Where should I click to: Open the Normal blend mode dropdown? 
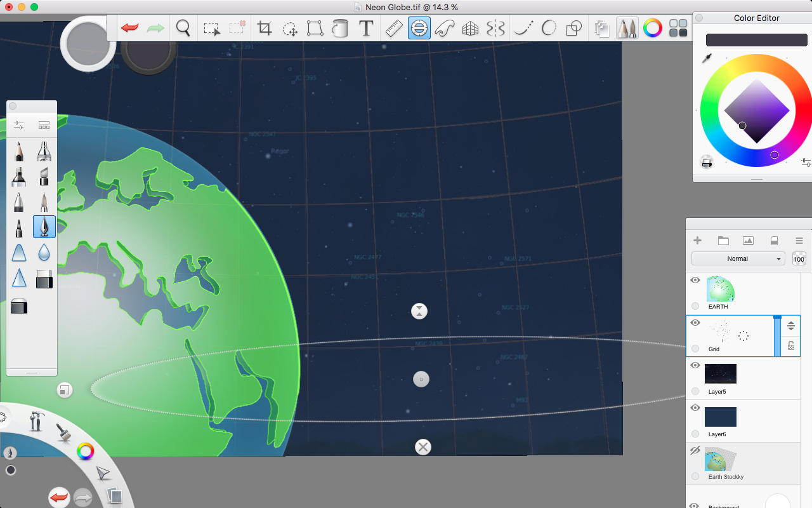pos(738,258)
